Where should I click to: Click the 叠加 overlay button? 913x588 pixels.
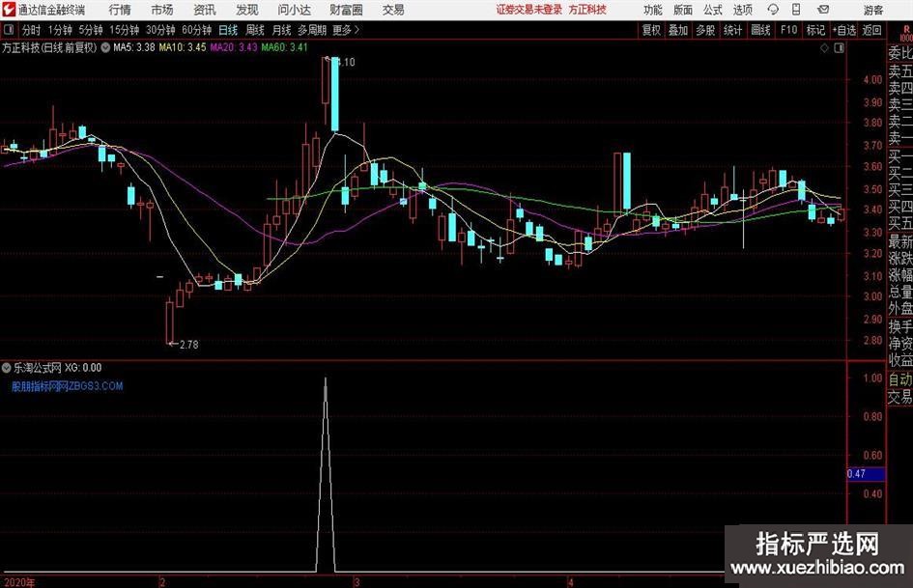[x=678, y=30]
